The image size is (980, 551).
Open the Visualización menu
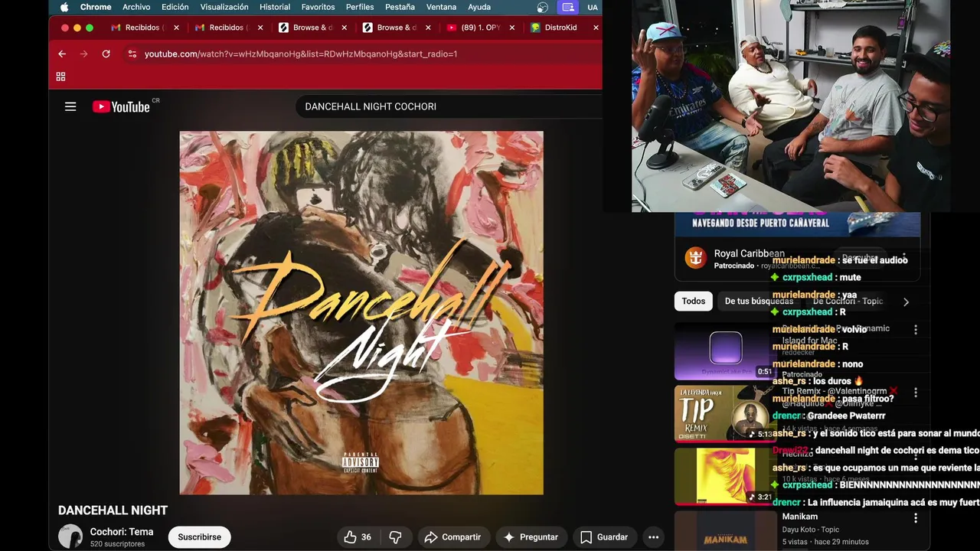click(x=224, y=7)
